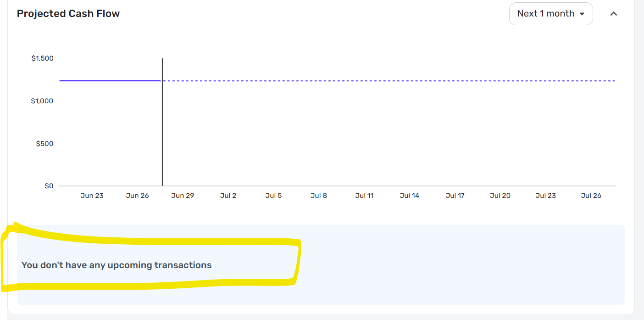Viewport: 644px width, 320px height.
Task: Click the $1,000 y-axis label
Action: pyautogui.click(x=42, y=101)
